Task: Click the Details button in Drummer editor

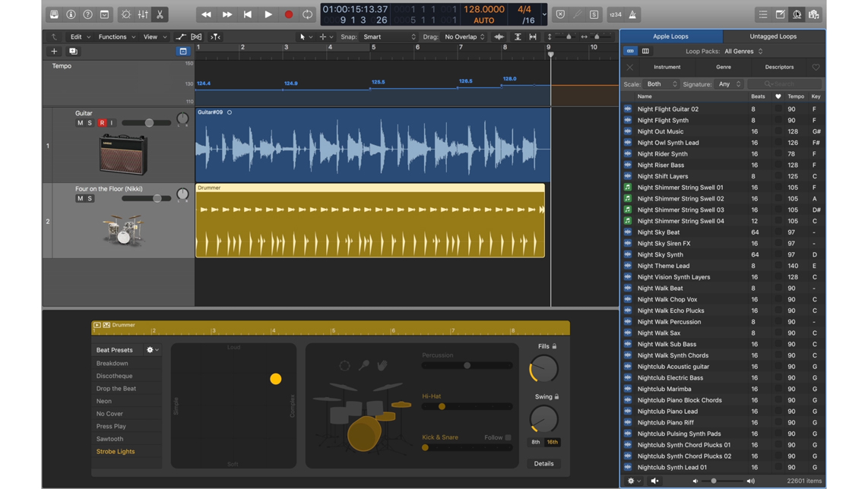Action: [x=543, y=463]
